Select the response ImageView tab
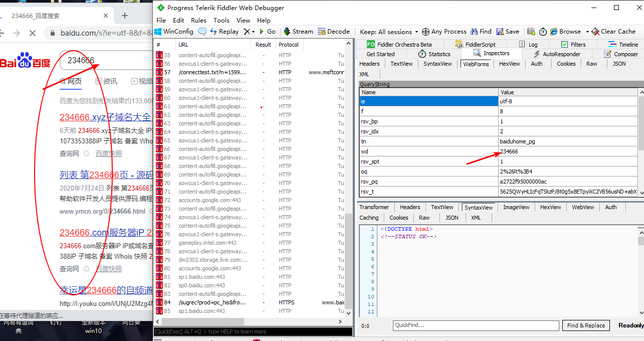 tap(516, 207)
